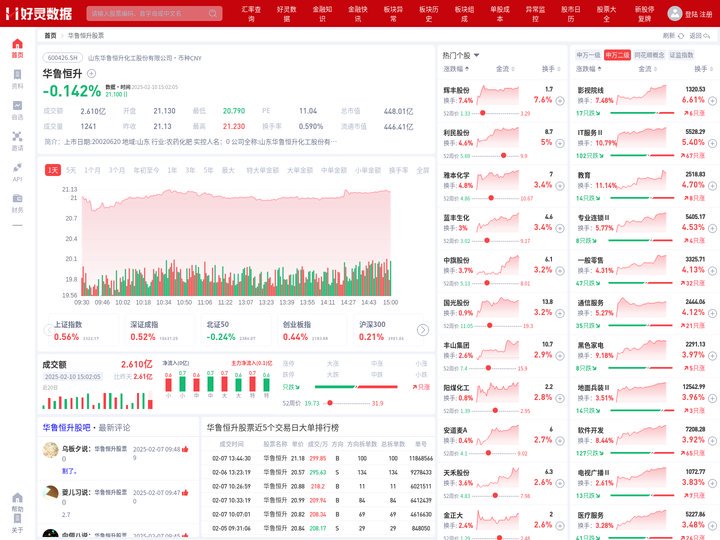
Task: Click the user avatar icon
Action: 675,13
